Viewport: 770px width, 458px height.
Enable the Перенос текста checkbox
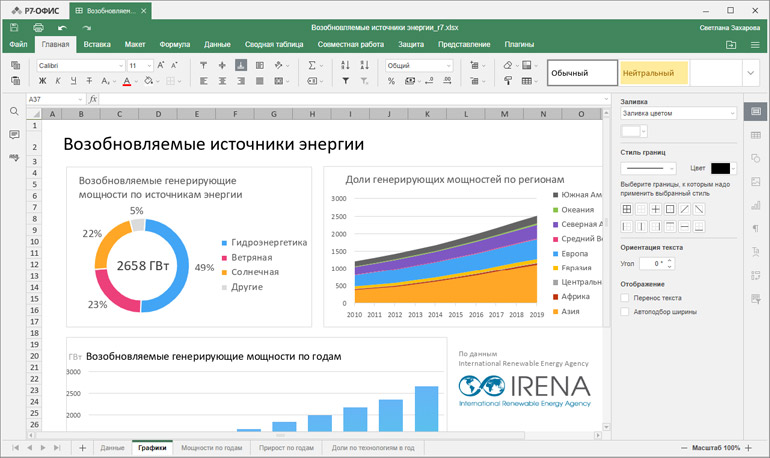[x=626, y=297]
